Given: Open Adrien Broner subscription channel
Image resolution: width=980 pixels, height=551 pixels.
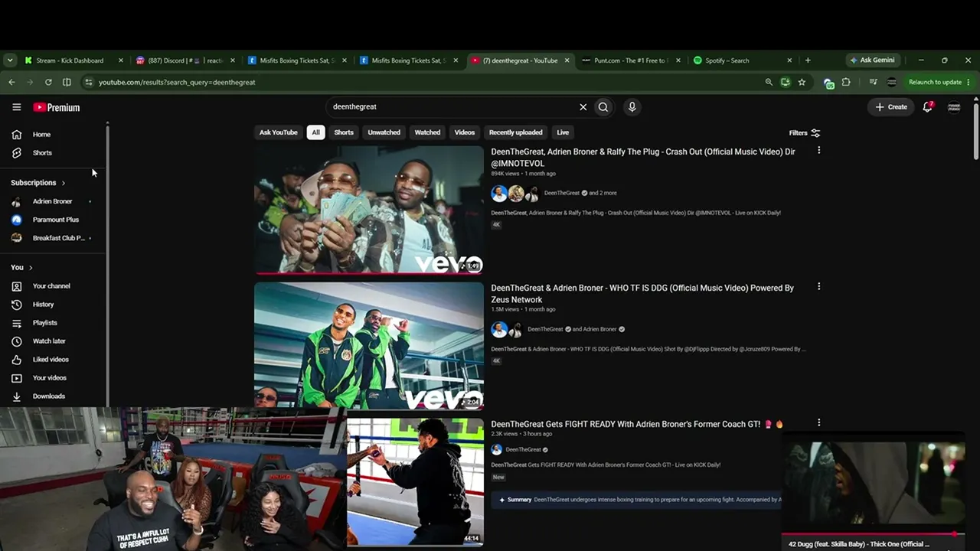Looking at the screenshot, I should [x=54, y=201].
